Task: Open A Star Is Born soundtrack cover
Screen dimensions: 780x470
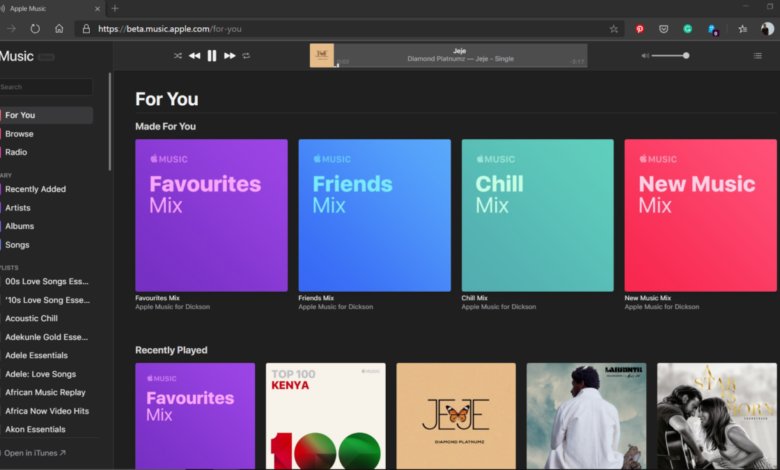Action: [717, 416]
